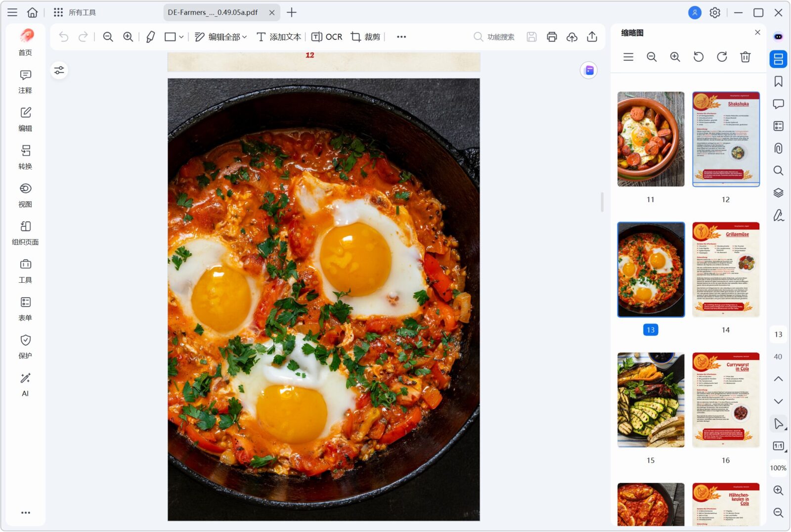Click the 功能搜索 search field
791x532 pixels.
(x=494, y=37)
